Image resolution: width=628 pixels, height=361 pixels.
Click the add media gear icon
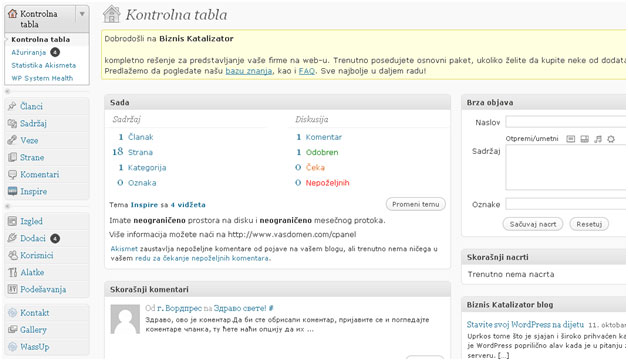coord(611,139)
